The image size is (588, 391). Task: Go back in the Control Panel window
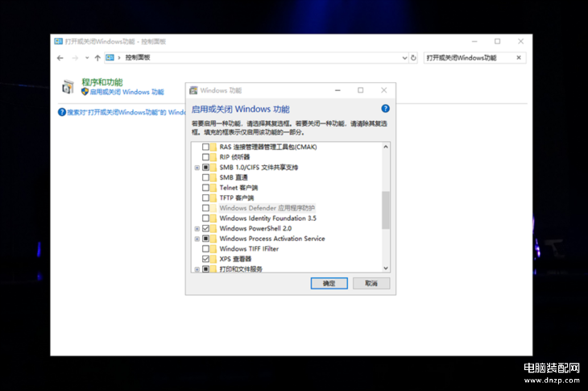pyautogui.click(x=60, y=58)
